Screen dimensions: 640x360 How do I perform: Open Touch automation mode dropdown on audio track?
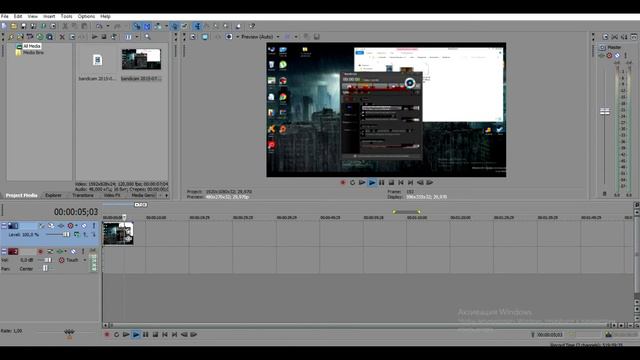85,260
